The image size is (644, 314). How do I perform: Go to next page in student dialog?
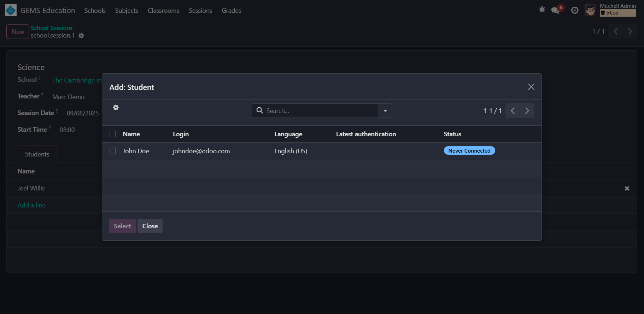point(527,111)
